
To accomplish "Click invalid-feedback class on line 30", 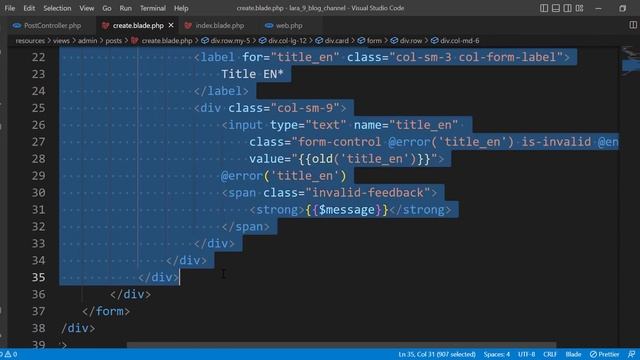I will pyautogui.click(x=367, y=193).
